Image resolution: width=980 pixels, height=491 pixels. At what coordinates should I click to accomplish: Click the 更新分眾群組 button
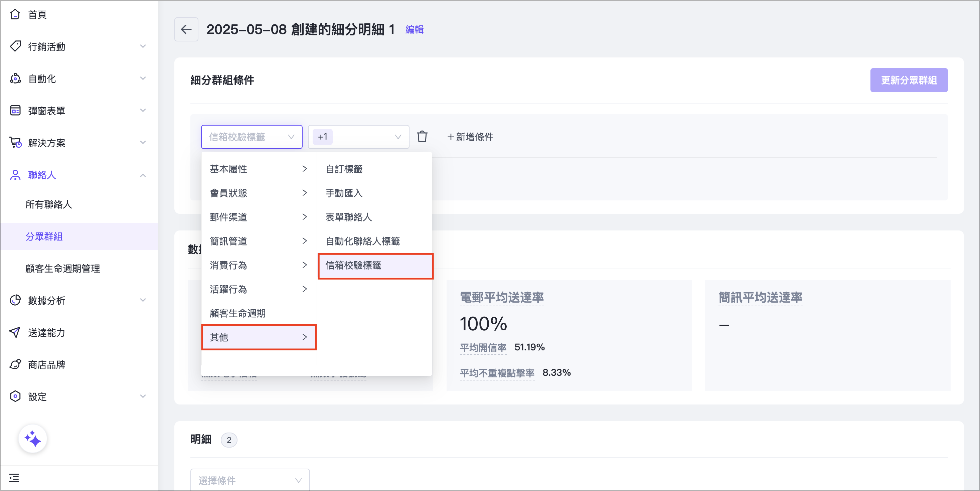(x=909, y=80)
